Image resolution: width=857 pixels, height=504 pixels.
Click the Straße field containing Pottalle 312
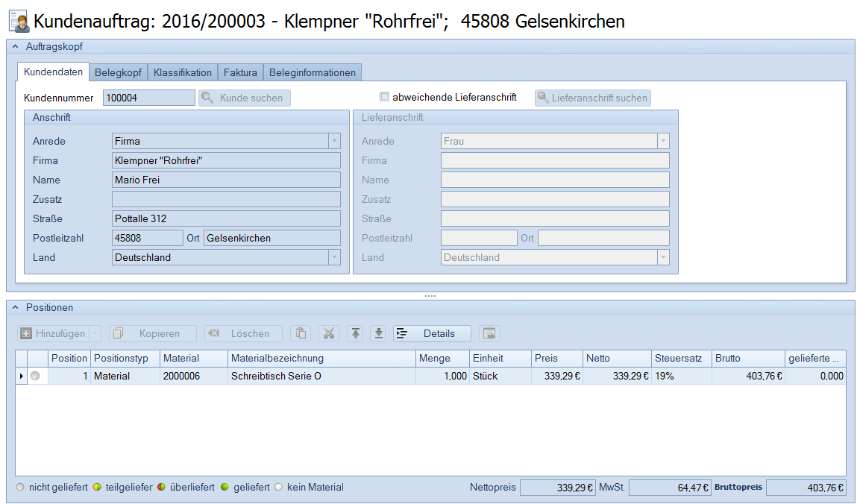(x=226, y=218)
